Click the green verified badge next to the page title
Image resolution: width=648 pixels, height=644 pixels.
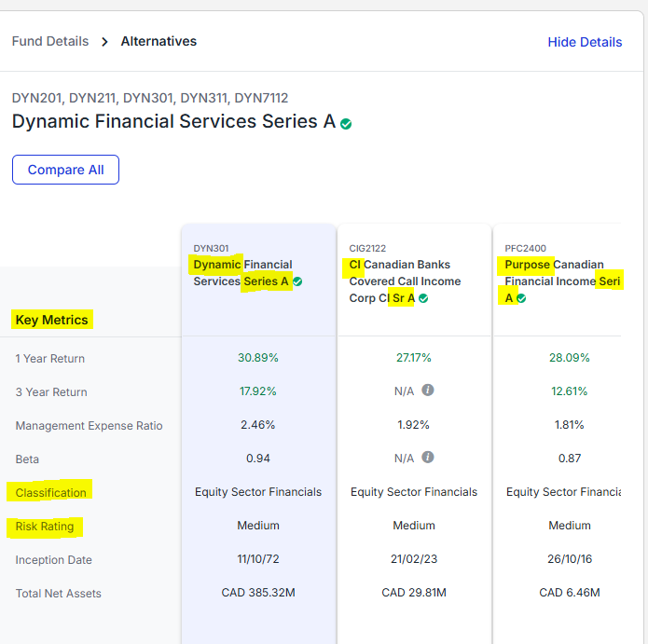(x=346, y=124)
